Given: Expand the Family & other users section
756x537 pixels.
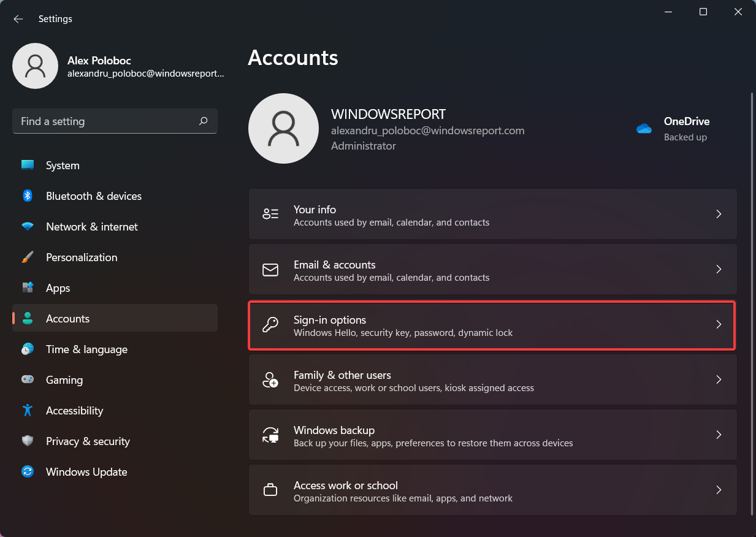Looking at the screenshot, I should (x=719, y=379).
